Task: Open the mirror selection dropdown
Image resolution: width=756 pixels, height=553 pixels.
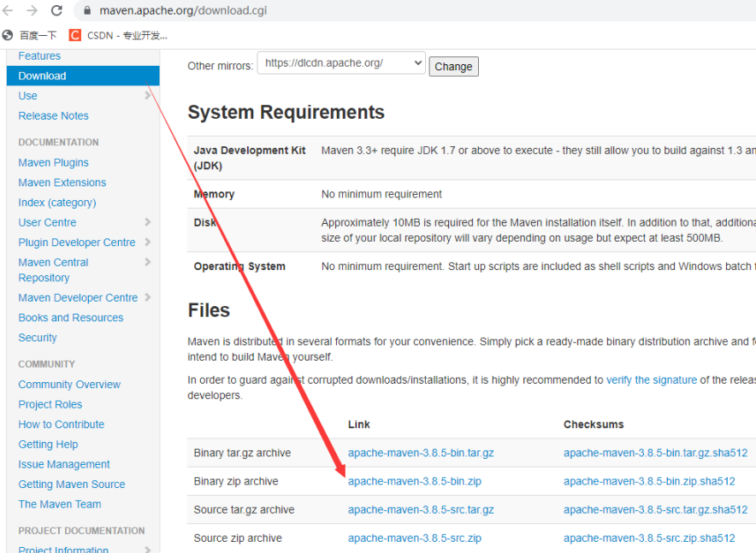Action: click(x=341, y=63)
